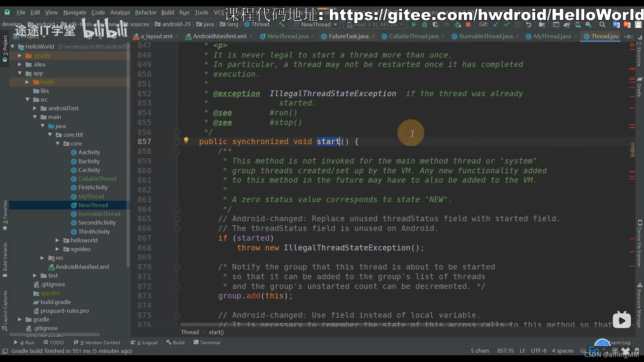Viewport: 644px width, 362px height.
Task: Switch to the CallableThread.java tab
Action: tap(413, 36)
